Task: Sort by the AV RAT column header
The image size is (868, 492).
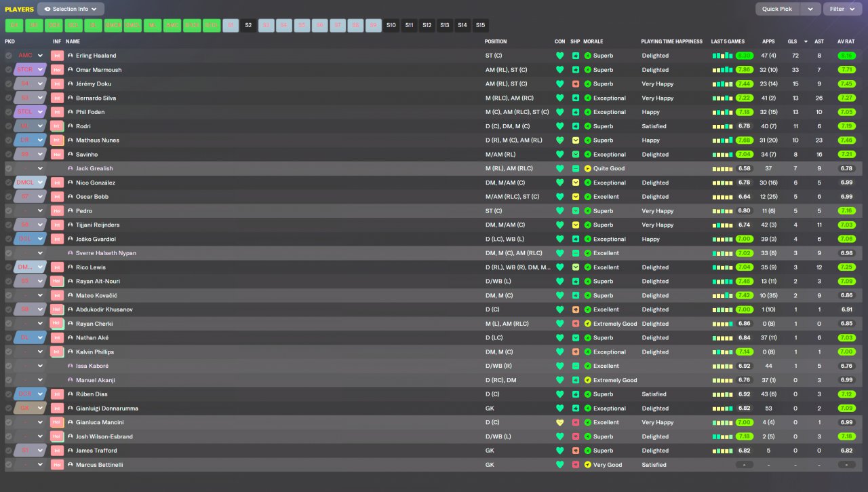Action: [846, 41]
